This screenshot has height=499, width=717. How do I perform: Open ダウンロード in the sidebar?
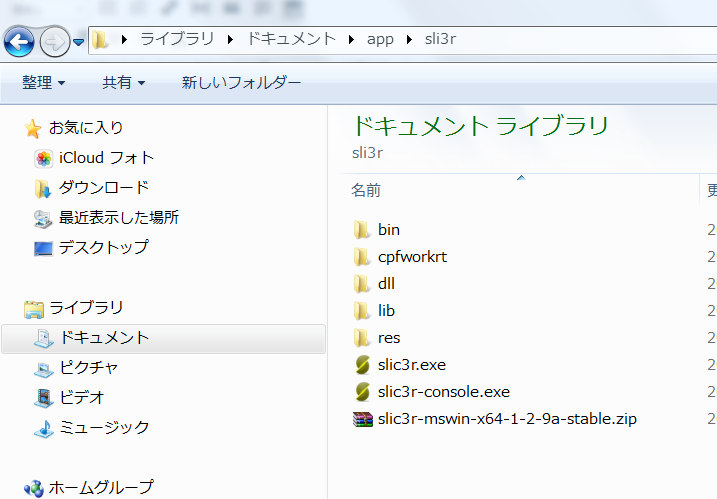tap(104, 188)
